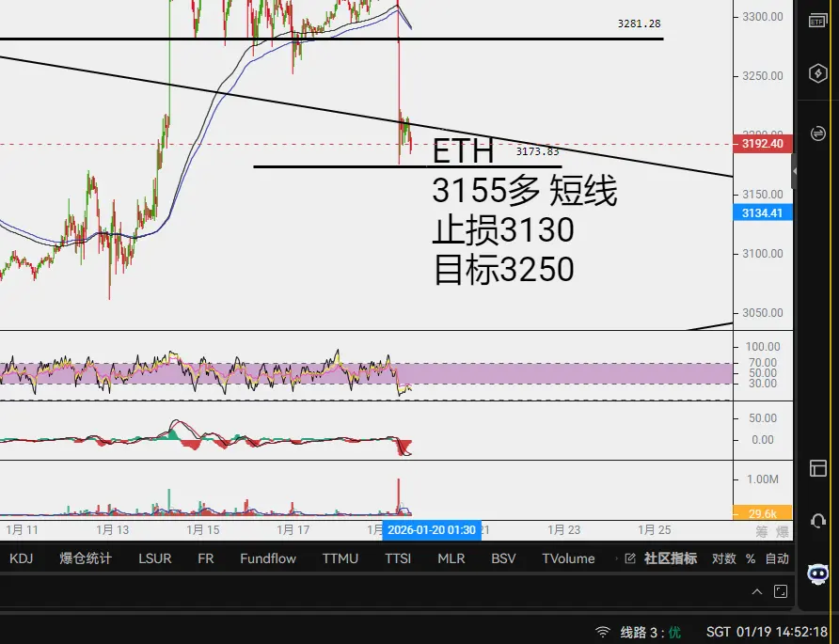Select the FR indicator tab
This screenshot has height=644, width=839.
point(206,558)
